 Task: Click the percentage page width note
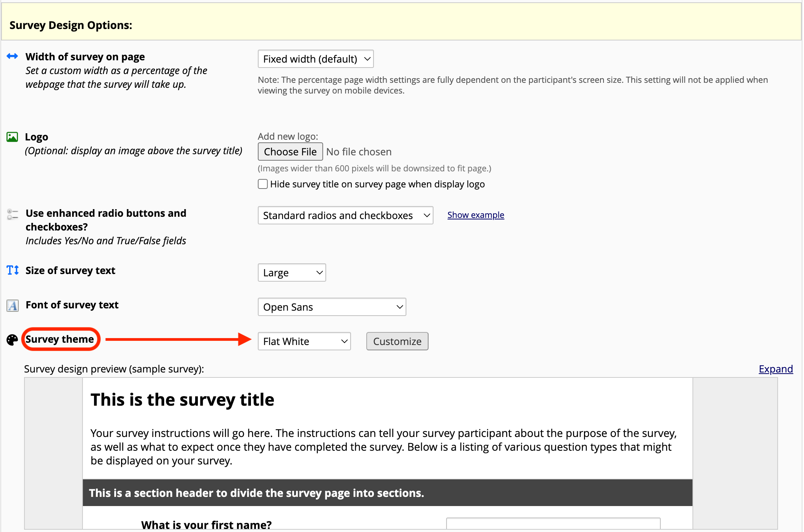(513, 85)
